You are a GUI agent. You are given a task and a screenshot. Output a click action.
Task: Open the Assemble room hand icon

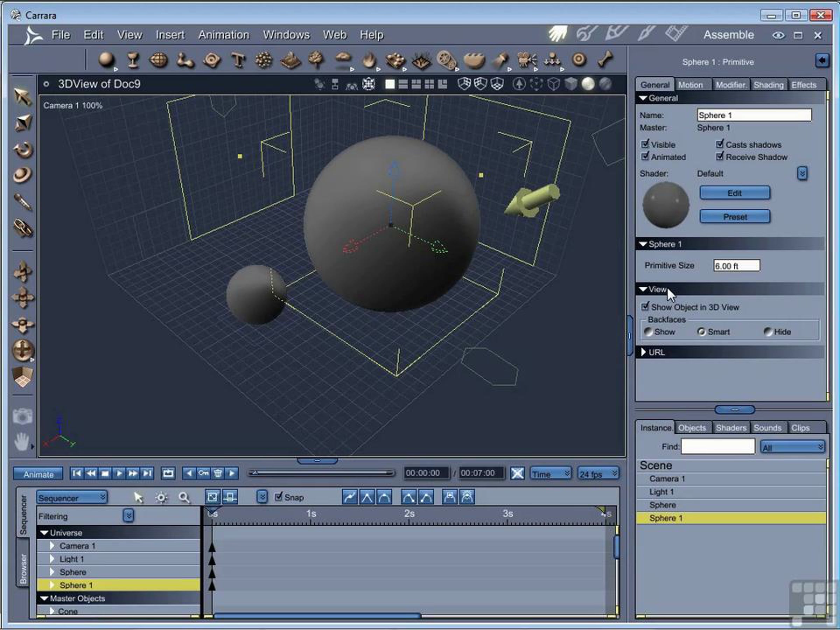coord(558,34)
